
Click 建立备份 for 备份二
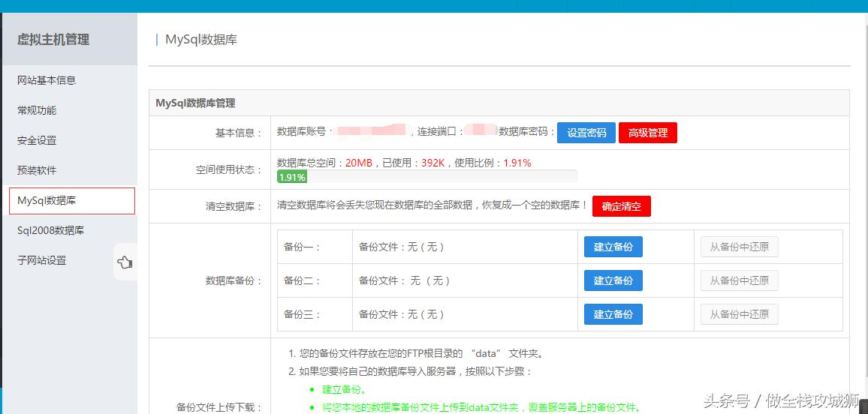click(x=613, y=280)
